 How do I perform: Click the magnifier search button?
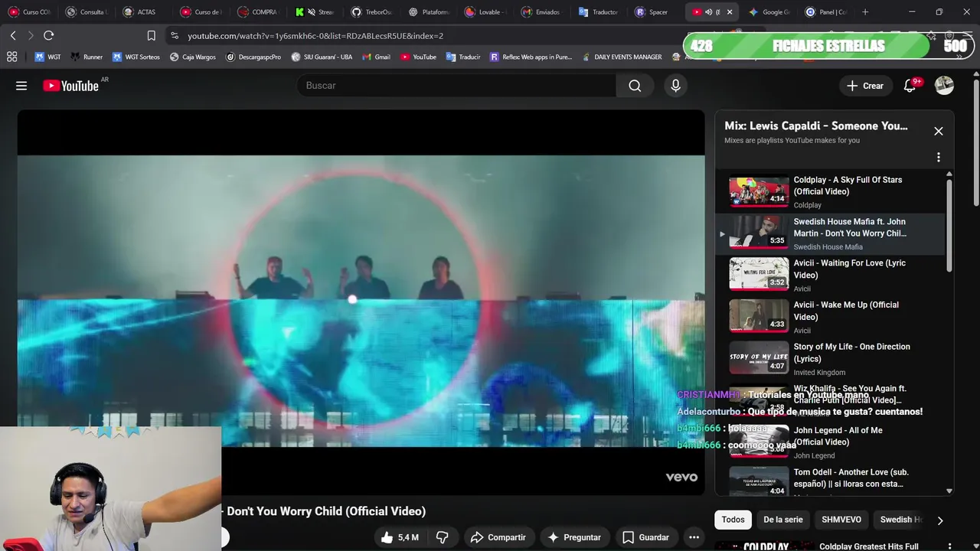[x=635, y=86]
